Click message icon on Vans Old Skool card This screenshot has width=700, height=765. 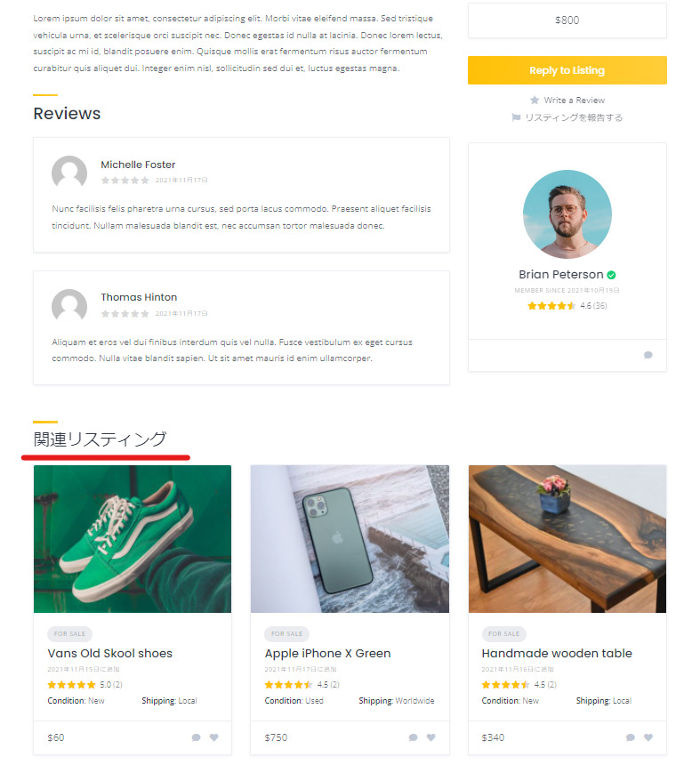tap(196, 737)
